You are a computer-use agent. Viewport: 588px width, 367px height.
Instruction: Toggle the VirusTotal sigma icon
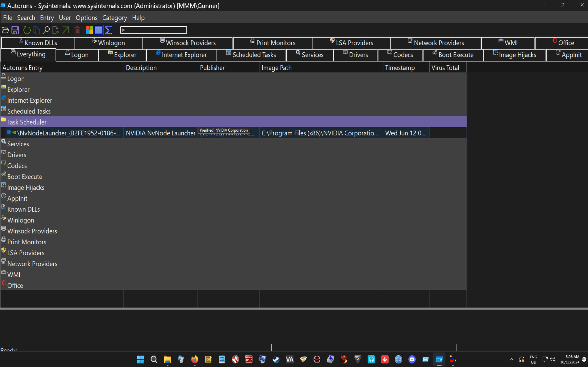point(109,30)
